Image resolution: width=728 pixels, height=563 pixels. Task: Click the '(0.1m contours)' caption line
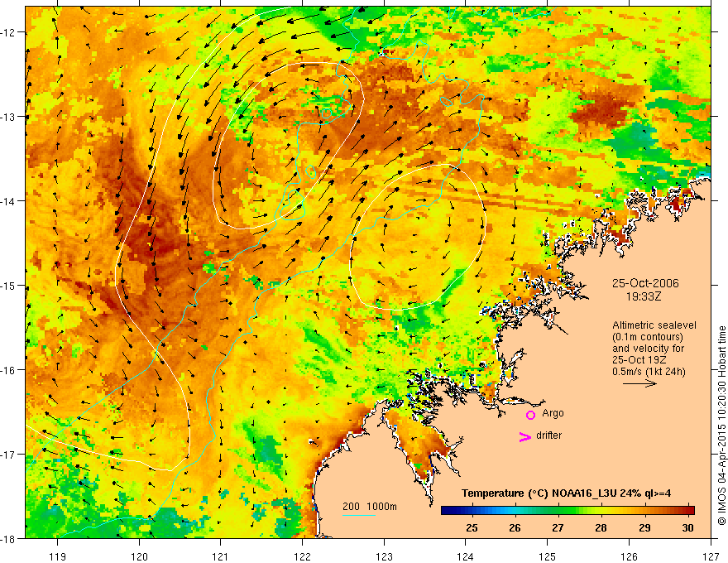point(648,337)
